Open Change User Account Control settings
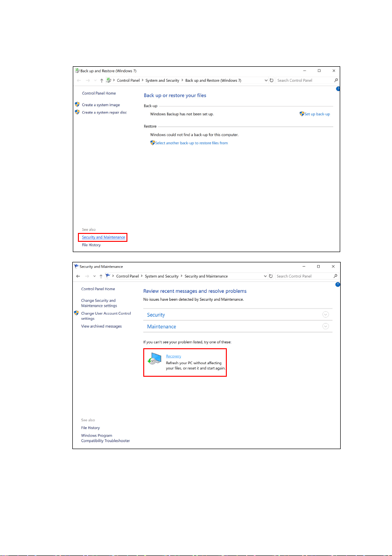Screen dimensions: 392x556 pyautogui.click(x=106, y=316)
